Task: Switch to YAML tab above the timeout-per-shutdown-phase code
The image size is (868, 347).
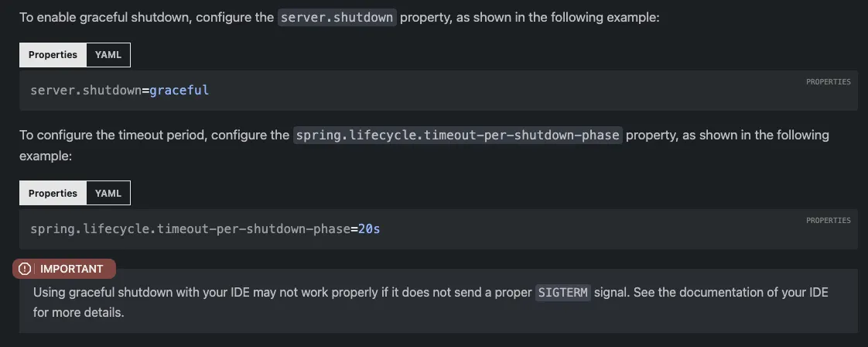Action: click(108, 193)
